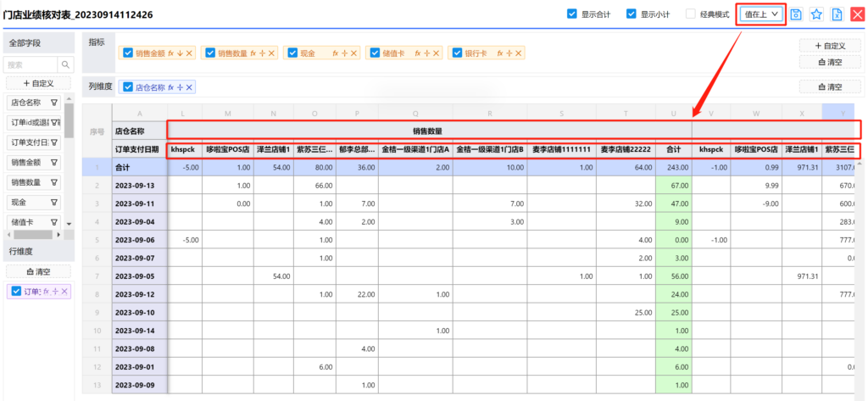Click filter icon next to 销售数量 field
The width and height of the screenshot is (868, 401).
click(54, 182)
